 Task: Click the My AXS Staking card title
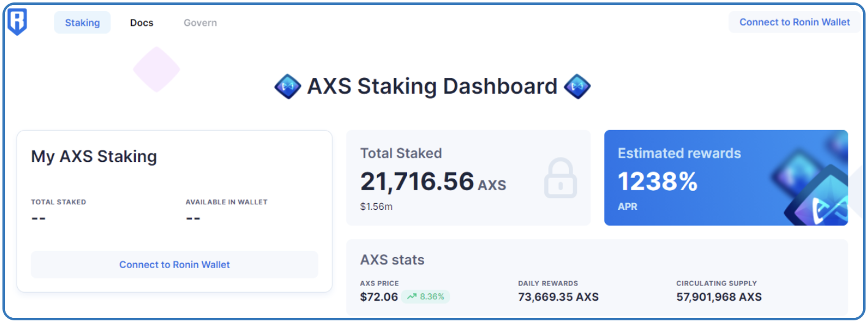pos(94,156)
